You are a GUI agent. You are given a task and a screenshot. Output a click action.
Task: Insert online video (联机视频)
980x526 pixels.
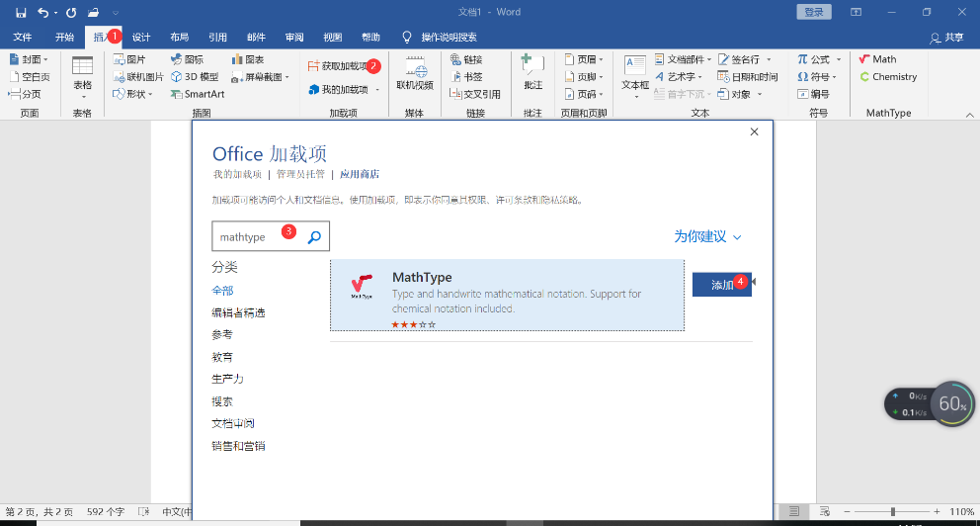(415, 74)
